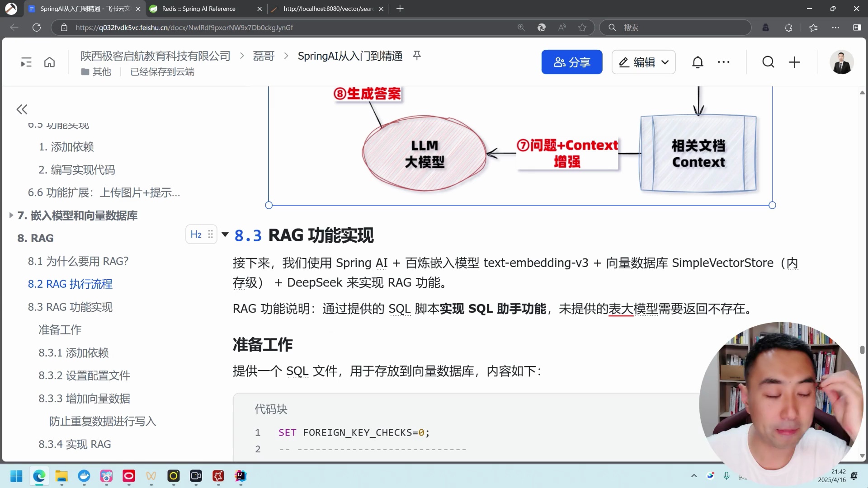The height and width of the screenshot is (488, 868).
Task: Toggle the outline panel icon
Action: [x=26, y=62]
